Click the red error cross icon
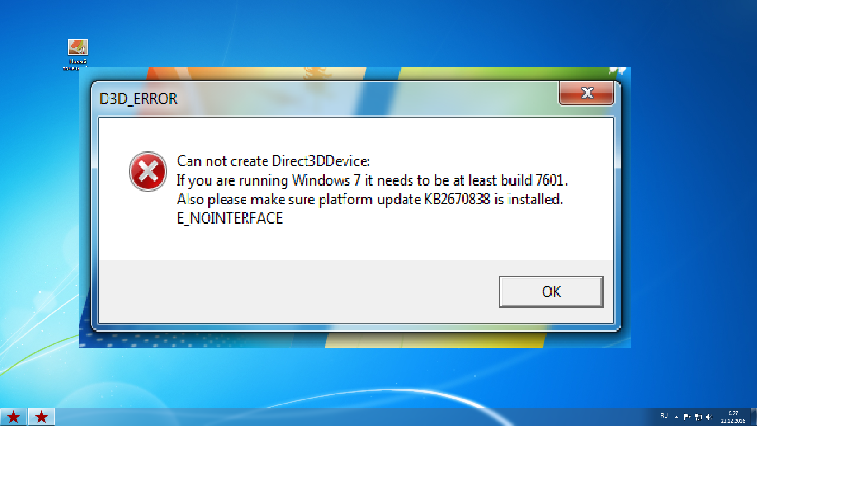Image resolution: width=868 pixels, height=488 pixels. (148, 171)
